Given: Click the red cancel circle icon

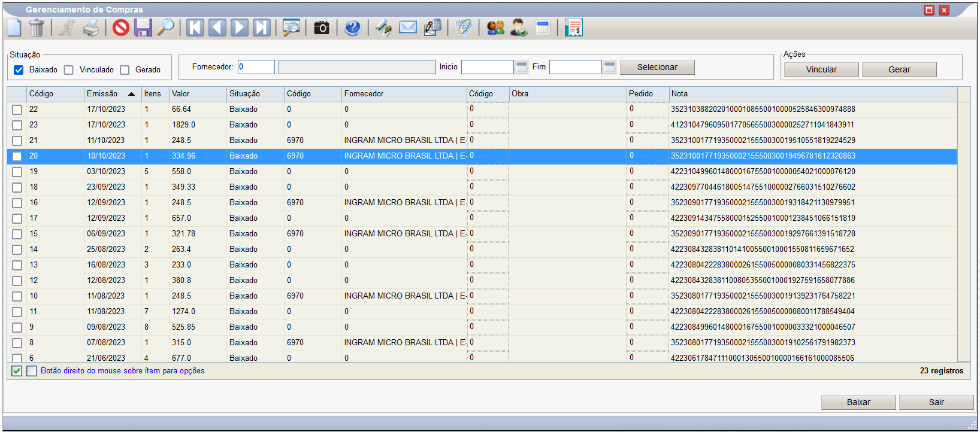Looking at the screenshot, I should pos(121,28).
